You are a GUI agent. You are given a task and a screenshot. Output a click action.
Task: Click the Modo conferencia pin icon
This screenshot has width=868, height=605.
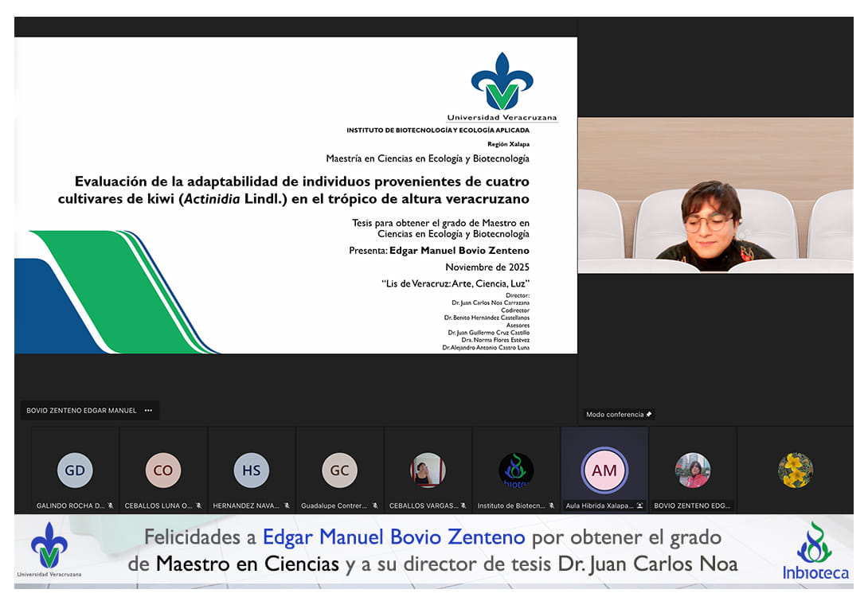click(x=649, y=415)
